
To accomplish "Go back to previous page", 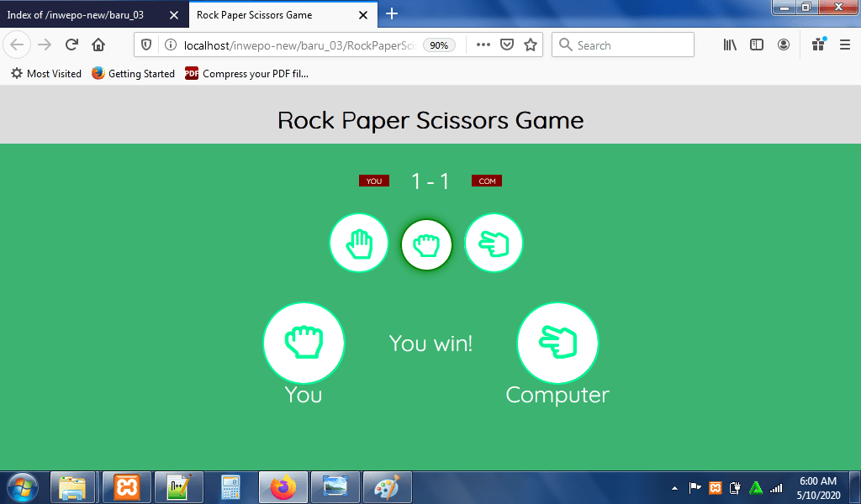I will click(17, 45).
